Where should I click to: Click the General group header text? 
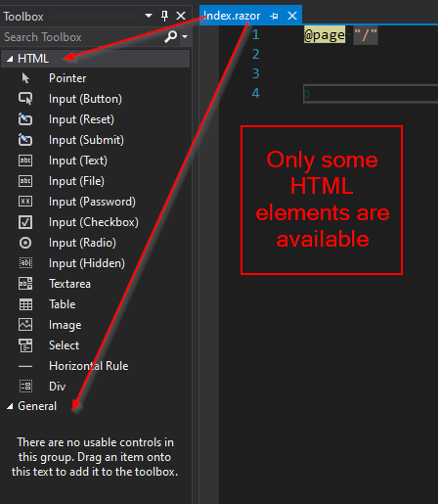pyautogui.click(x=37, y=406)
